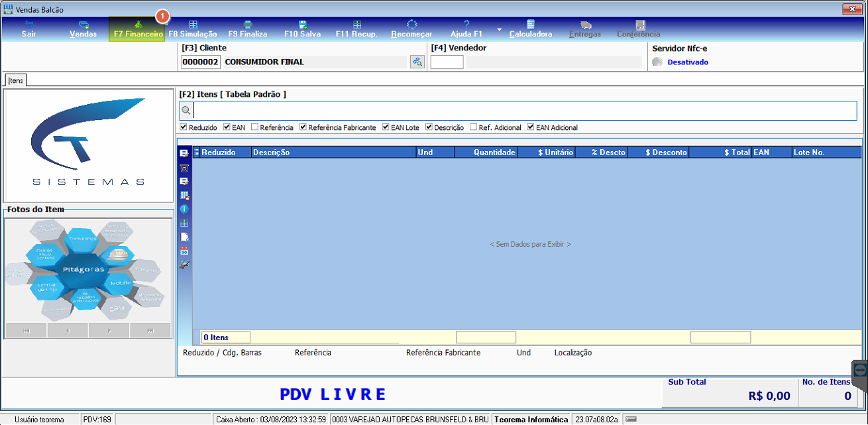This screenshot has height=425, width=868.
Task: Click the trash bin icon in grid sidebar
Action: [x=184, y=168]
